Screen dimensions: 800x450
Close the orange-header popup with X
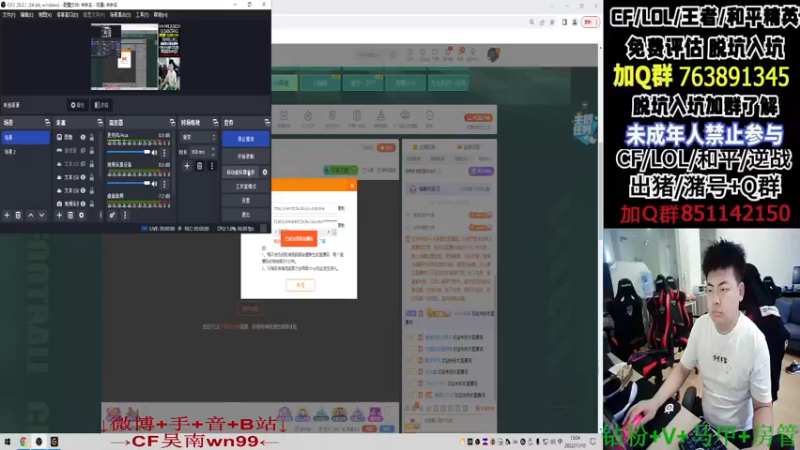(352, 185)
